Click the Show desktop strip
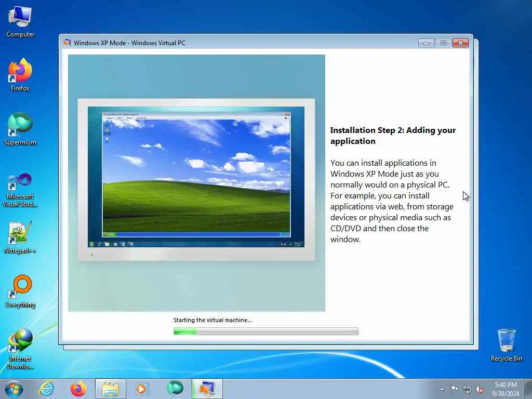Viewport: 532px width, 399px height. pyautogui.click(x=528, y=389)
